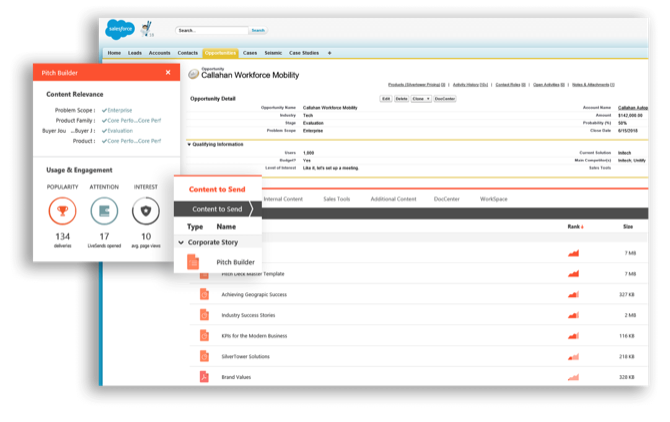Click the Interest shield icon
670x422 pixels.
tap(146, 211)
